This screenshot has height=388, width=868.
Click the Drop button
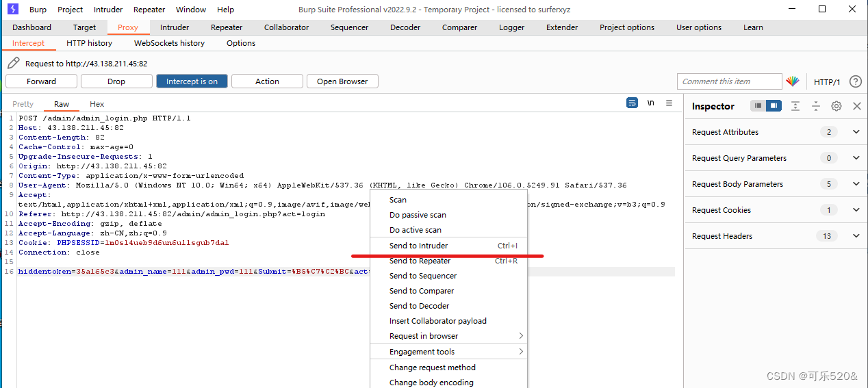(116, 81)
